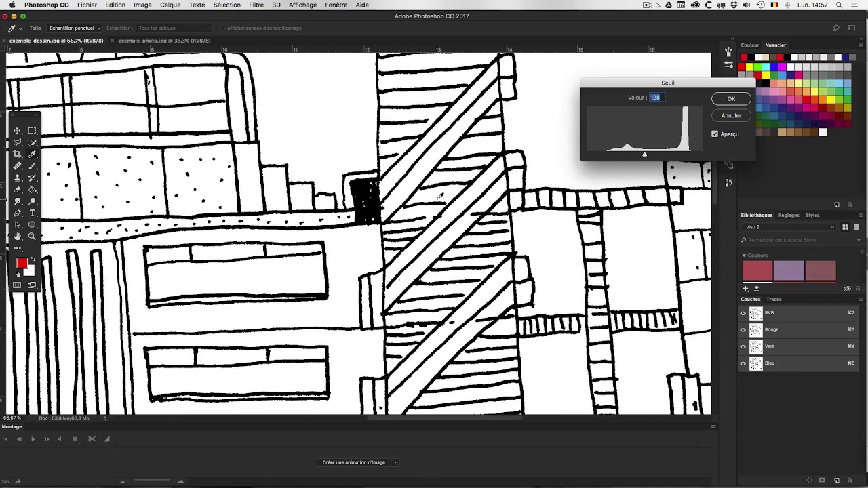Collapse the Couleurs library group
Screen dimensions: 868x488
coord(744,256)
